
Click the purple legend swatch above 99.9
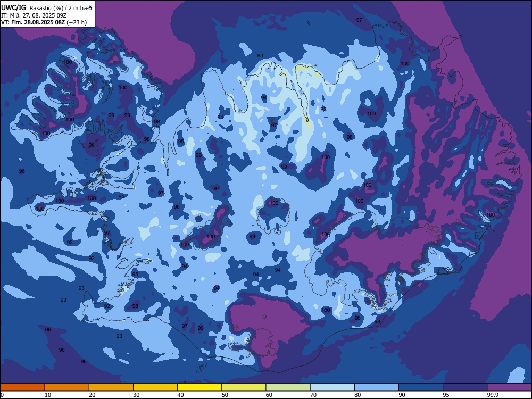pyautogui.click(x=509, y=387)
